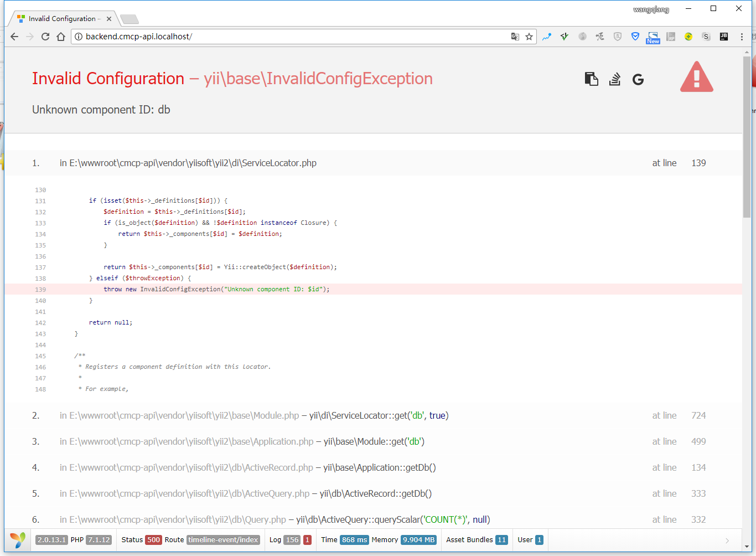
Task: Select the Invalid Configuration browser tab
Action: (x=62, y=19)
